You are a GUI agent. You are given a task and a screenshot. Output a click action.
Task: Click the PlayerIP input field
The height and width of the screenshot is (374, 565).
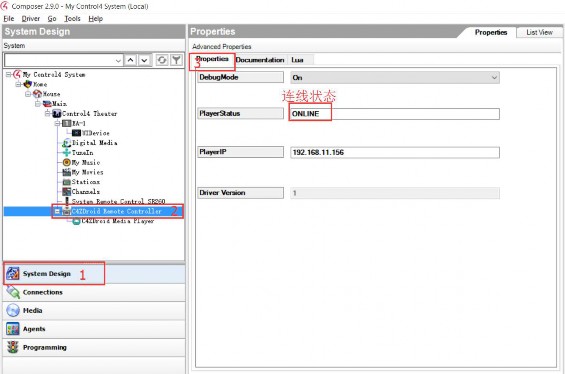pos(395,152)
